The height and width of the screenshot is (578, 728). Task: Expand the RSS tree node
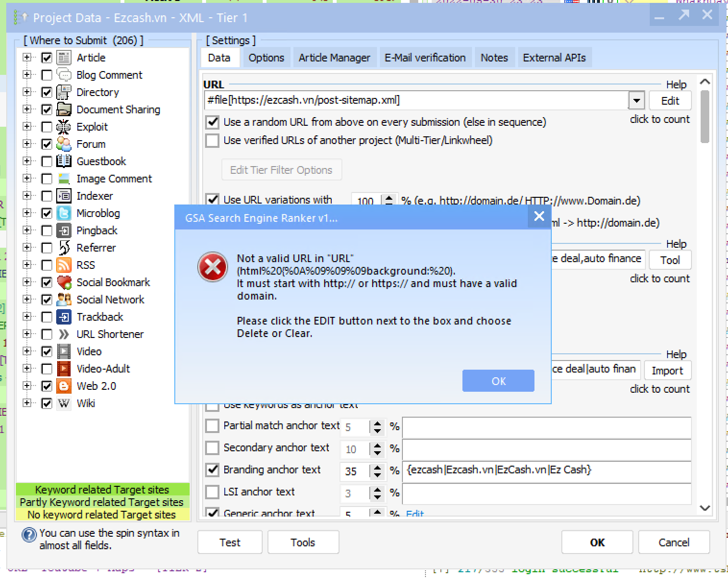click(27, 265)
